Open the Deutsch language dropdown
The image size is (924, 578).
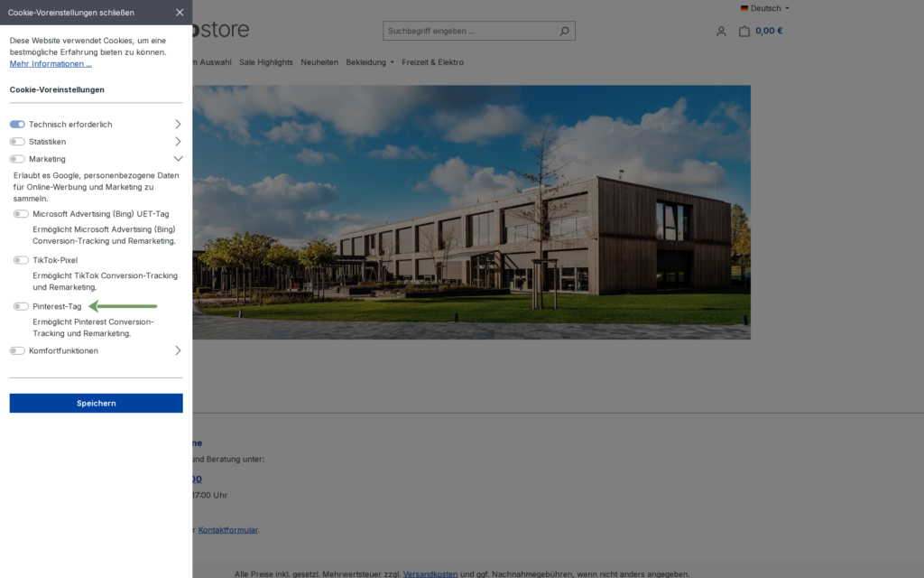(765, 8)
